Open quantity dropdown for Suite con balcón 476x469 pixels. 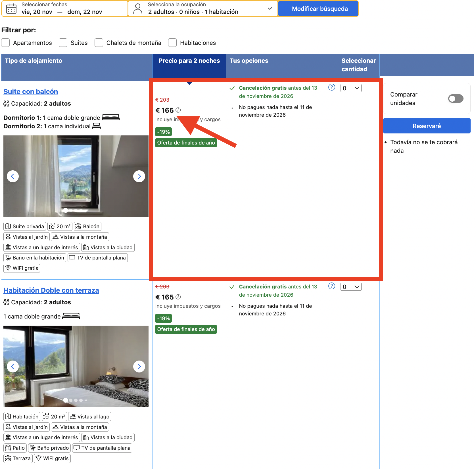(351, 88)
